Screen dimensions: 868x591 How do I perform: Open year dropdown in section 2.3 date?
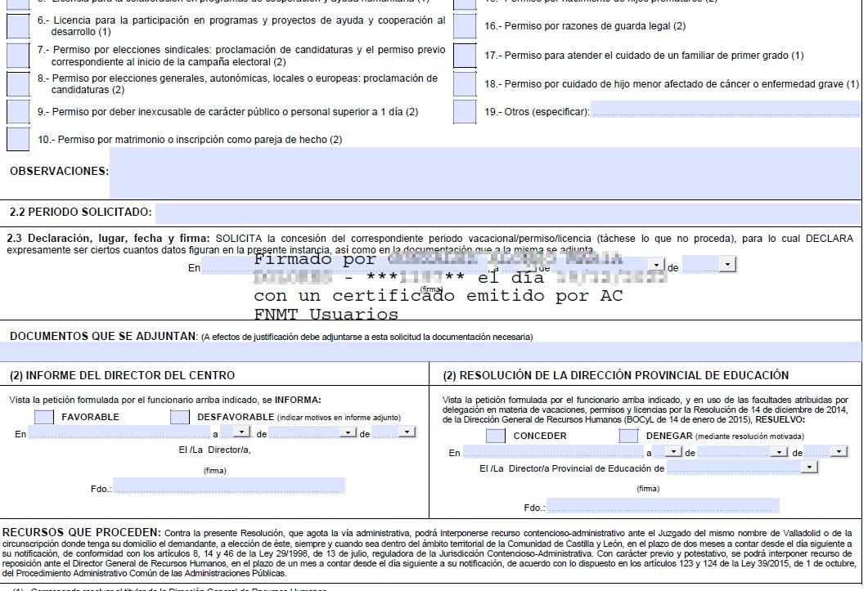coord(727,265)
